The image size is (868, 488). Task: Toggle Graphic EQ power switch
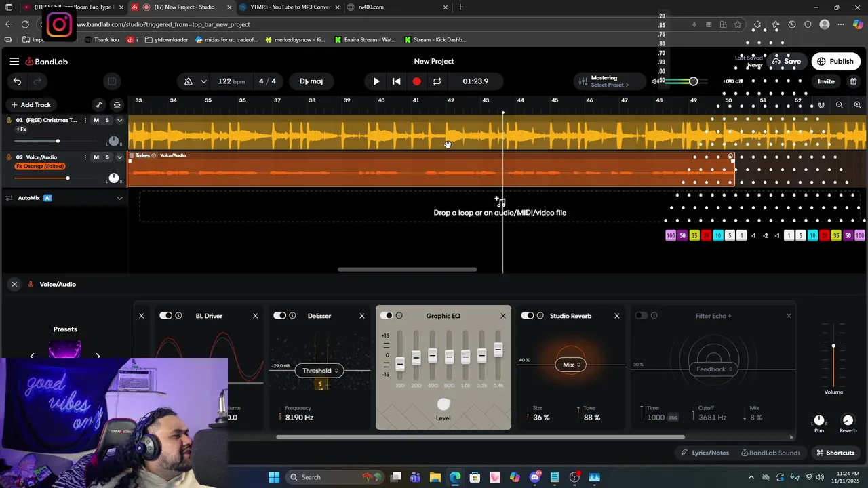[387, 316]
